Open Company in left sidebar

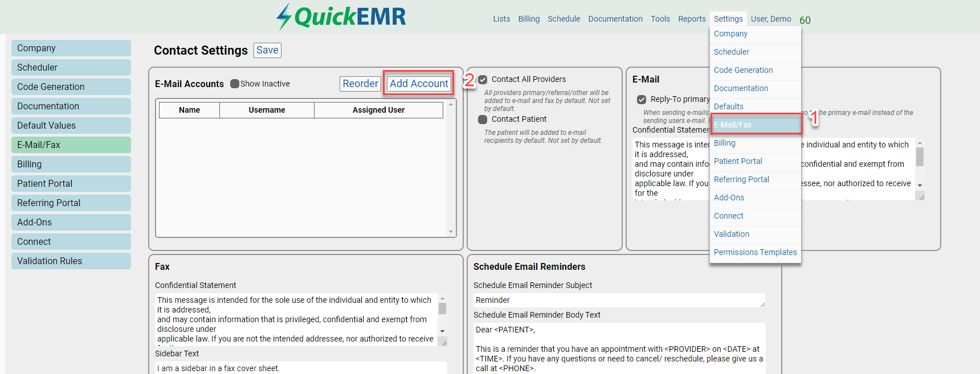tap(71, 48)
